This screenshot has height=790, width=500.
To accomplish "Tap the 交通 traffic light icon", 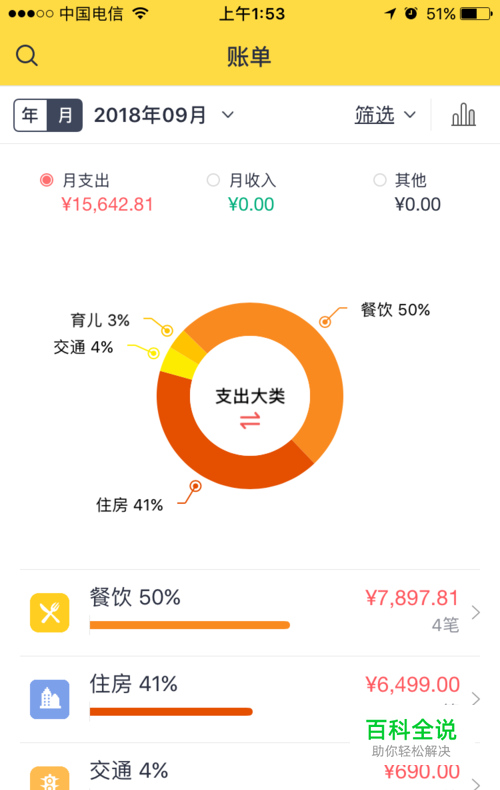I will tap(49, 778).
